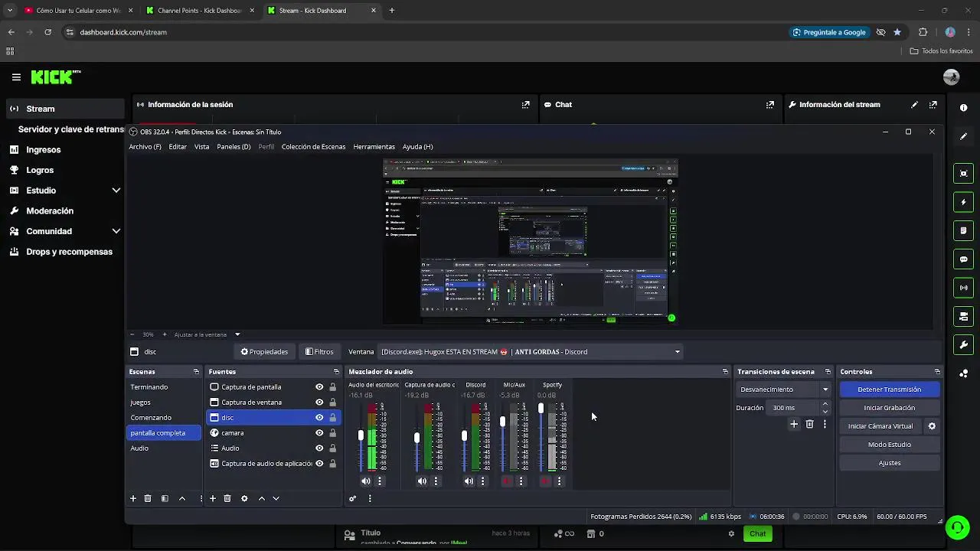Edit Información del stream with pencil icon
980x551 pixels.
pos(914,105)
